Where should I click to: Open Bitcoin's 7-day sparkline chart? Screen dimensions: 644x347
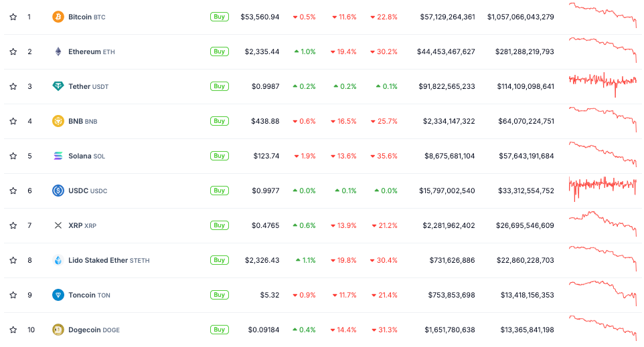(602, 15)
